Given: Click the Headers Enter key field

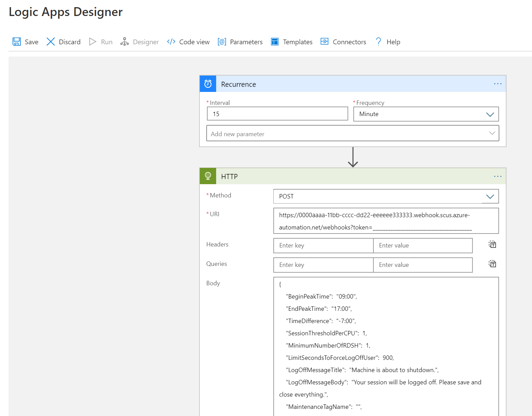Looking at the screenshot, I should coord(323,245).
